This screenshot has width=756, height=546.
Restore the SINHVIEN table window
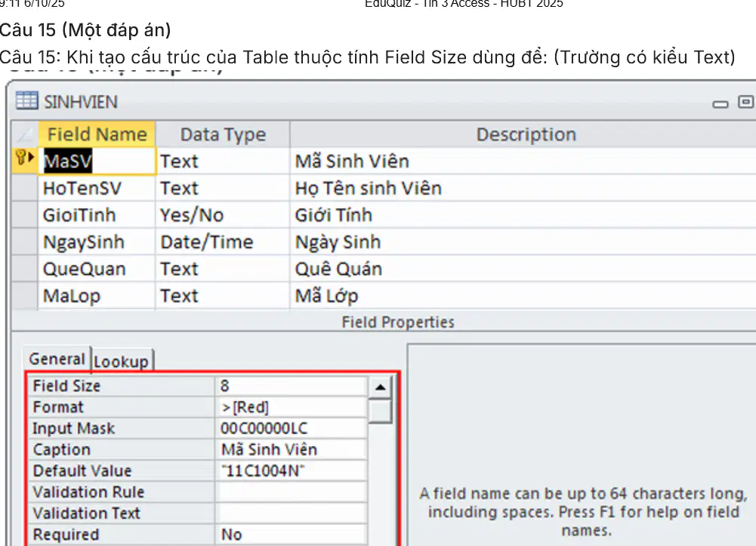[746, 102]
